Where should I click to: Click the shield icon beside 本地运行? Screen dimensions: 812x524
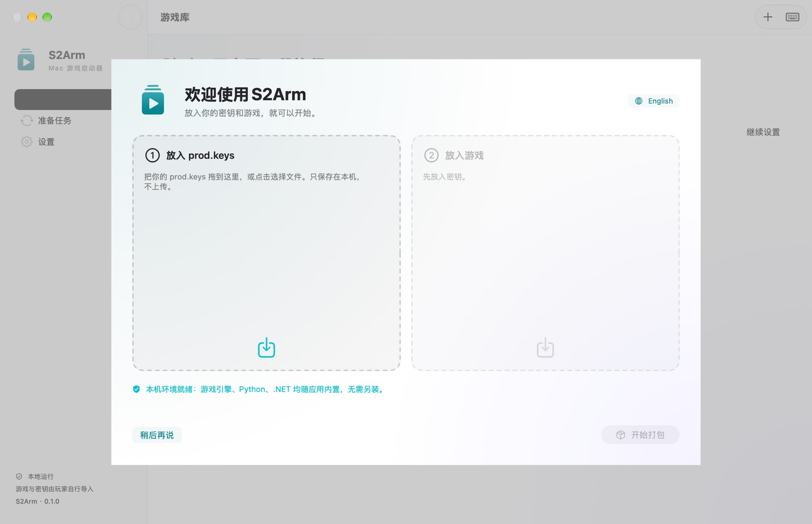click(19, 476)
